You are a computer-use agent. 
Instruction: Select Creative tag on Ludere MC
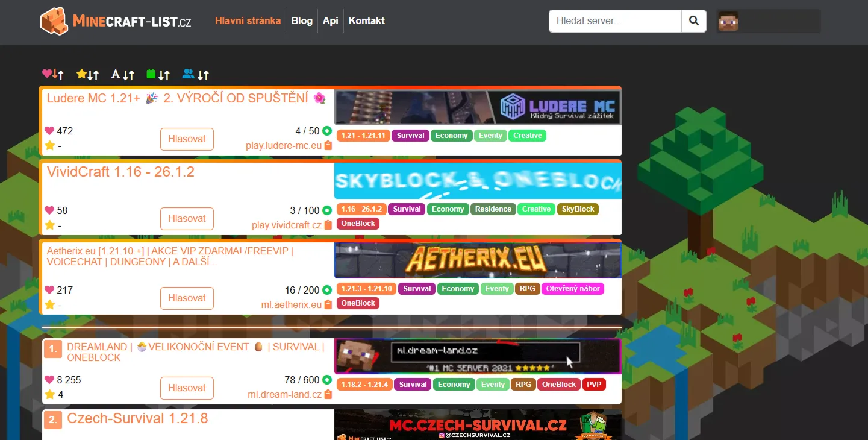click(528, 136)
